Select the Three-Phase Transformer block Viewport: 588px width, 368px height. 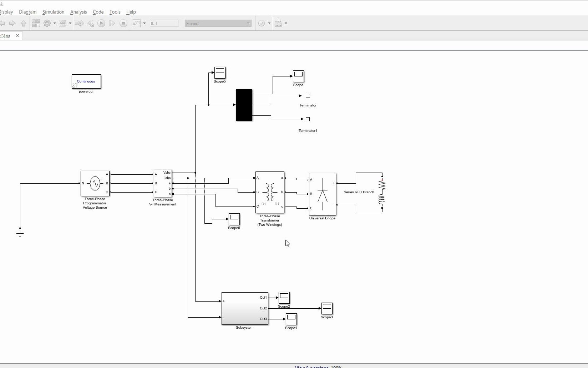point(270,192)
